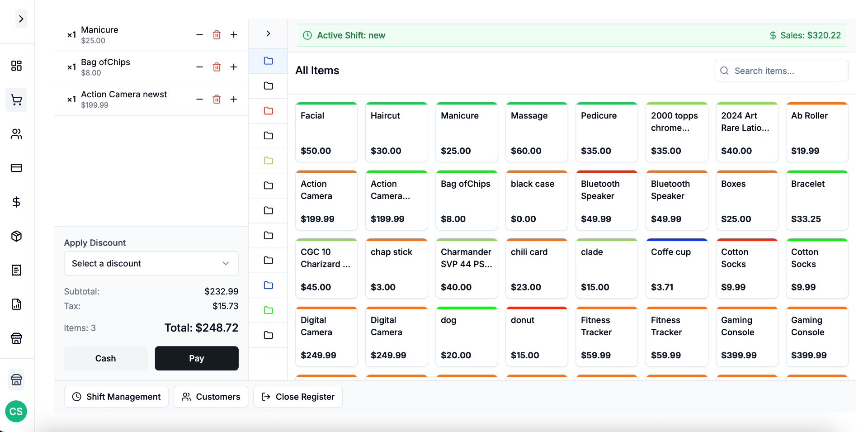This screenshot has width=868, height=432.
Task: Open the dollar sales section
Action: tap(17, 202)
